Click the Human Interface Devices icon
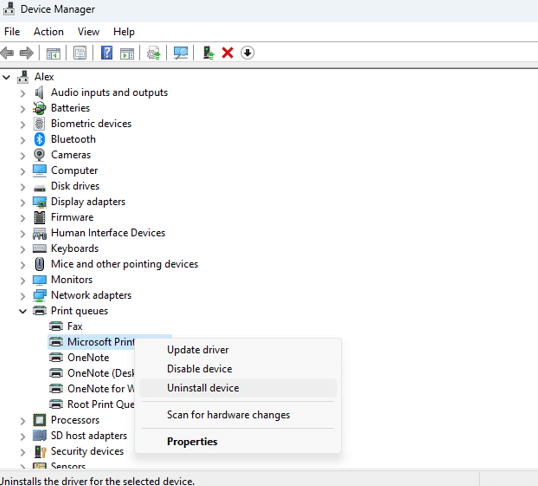This screenshot has width=538, height=486. (39, 233)
